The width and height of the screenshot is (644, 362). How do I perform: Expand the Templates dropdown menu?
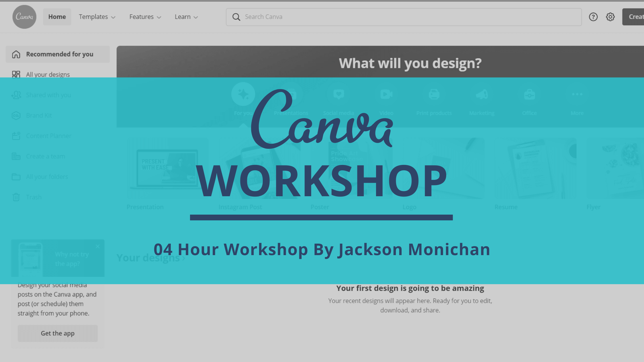97,17
